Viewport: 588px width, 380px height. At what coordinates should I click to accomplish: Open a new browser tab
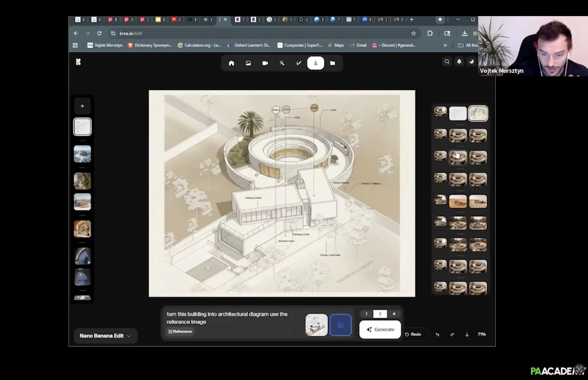[x=411, y=20]
